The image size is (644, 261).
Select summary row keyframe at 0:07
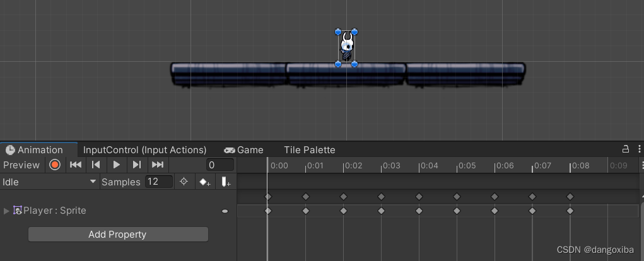point(532,197)
